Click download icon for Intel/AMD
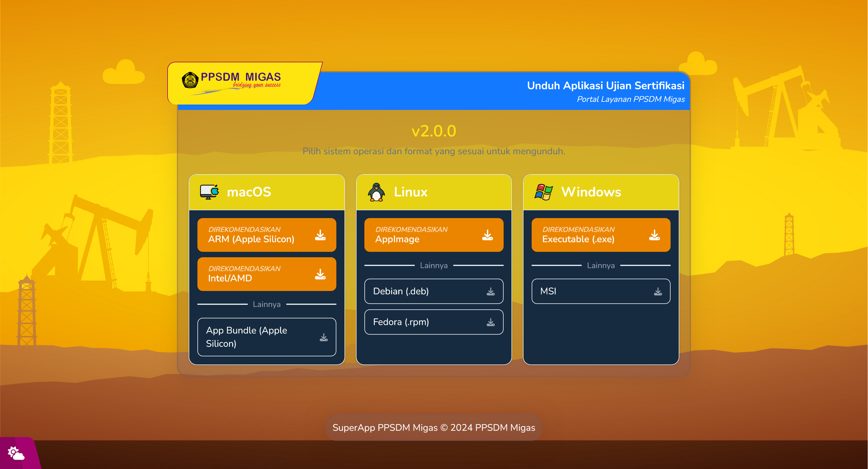868x469 pixels. coord(320,274)
